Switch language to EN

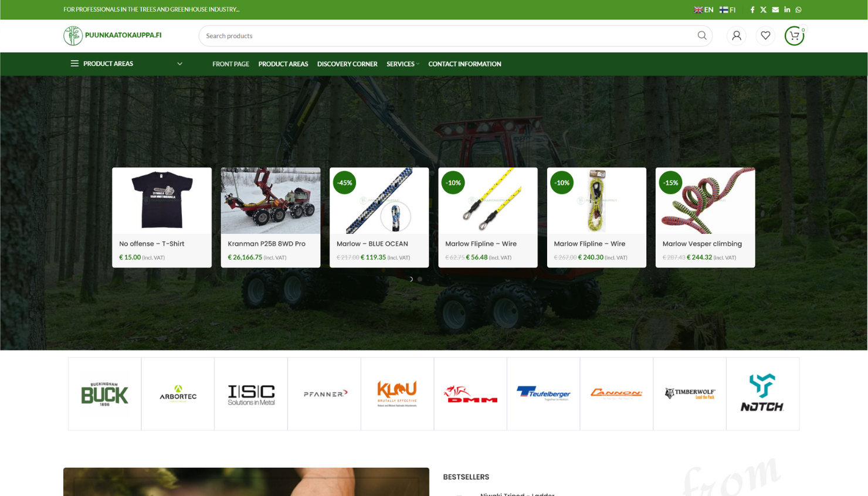[704, 10]
